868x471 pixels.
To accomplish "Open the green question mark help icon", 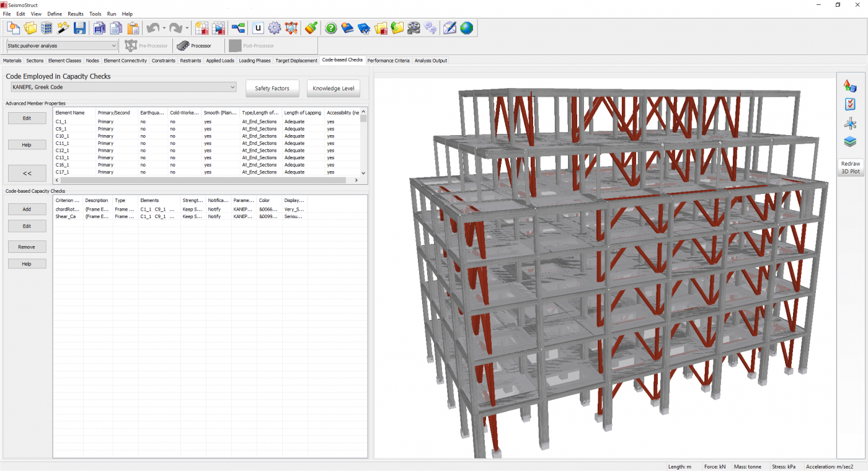I will click(x=331, y=28).
